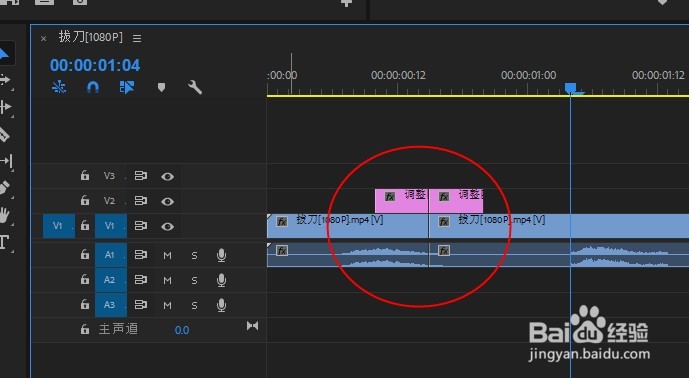Toggle sync lock on track A2
The width and height of the screenshot is (689, 378).
click(141, 280)
